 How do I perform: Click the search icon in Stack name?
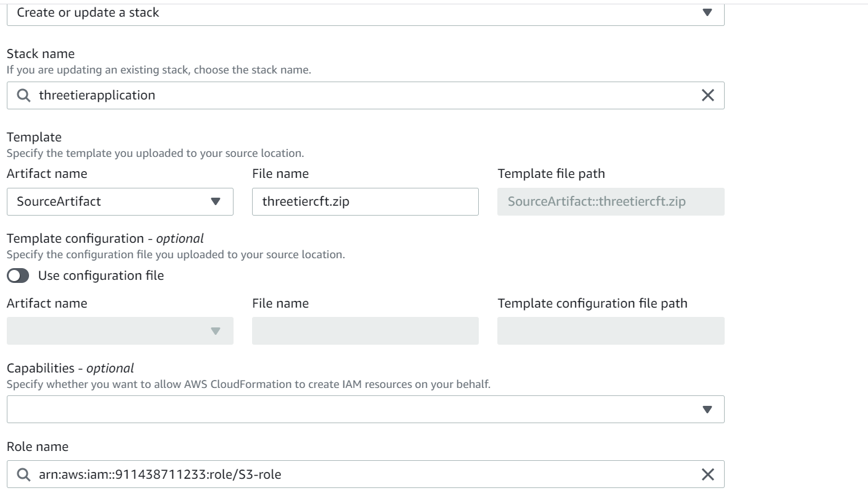23,96
